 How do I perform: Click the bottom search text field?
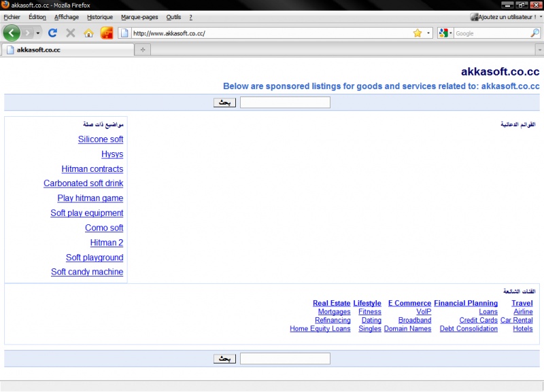coord(285,358)
